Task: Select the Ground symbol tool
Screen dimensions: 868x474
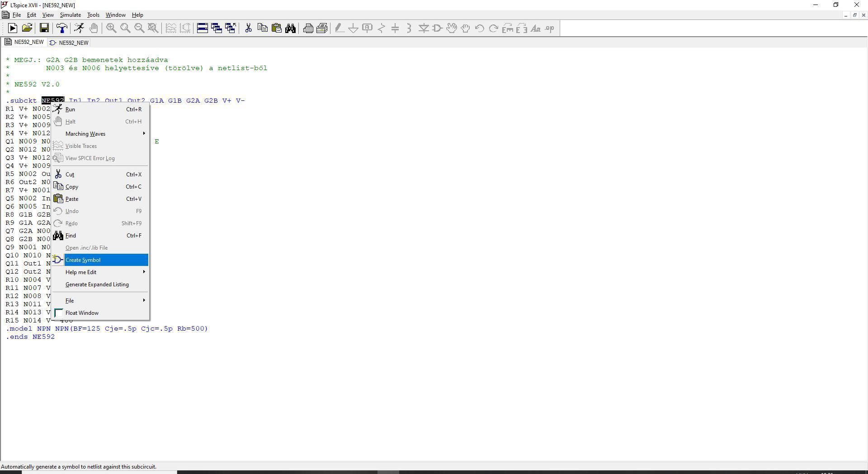Action: pyautogui.click(x=354, y=28)
